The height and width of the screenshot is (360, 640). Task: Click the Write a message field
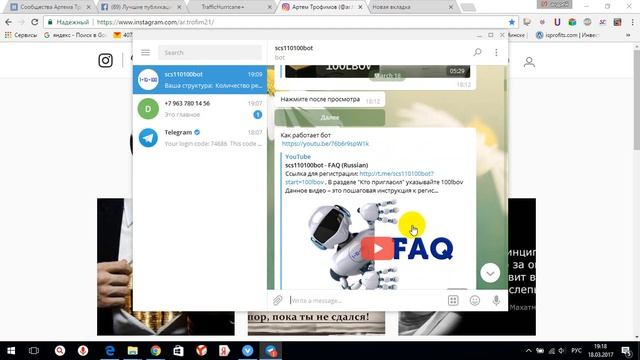365,300
